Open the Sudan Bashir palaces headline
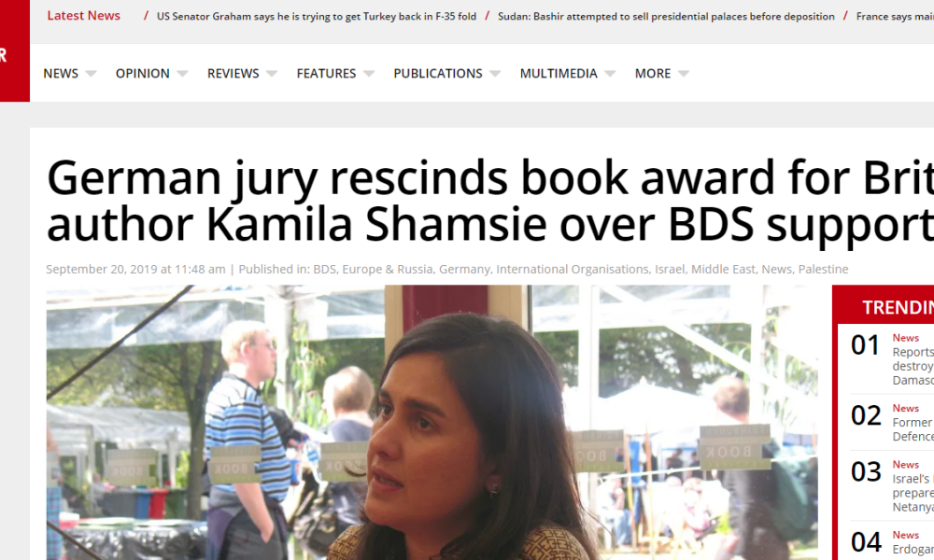934x560 pixels. click(666, 17)
